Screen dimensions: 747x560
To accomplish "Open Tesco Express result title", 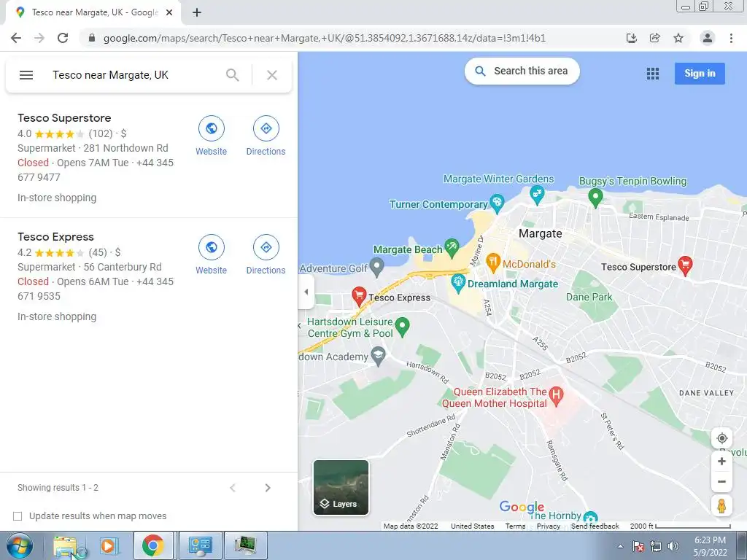I will (55, 237).
